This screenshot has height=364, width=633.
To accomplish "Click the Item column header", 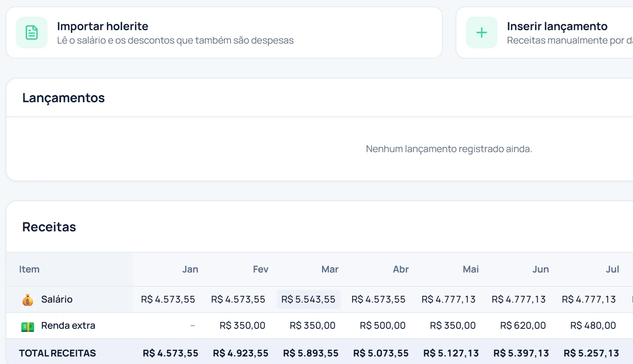I will 29,269.
